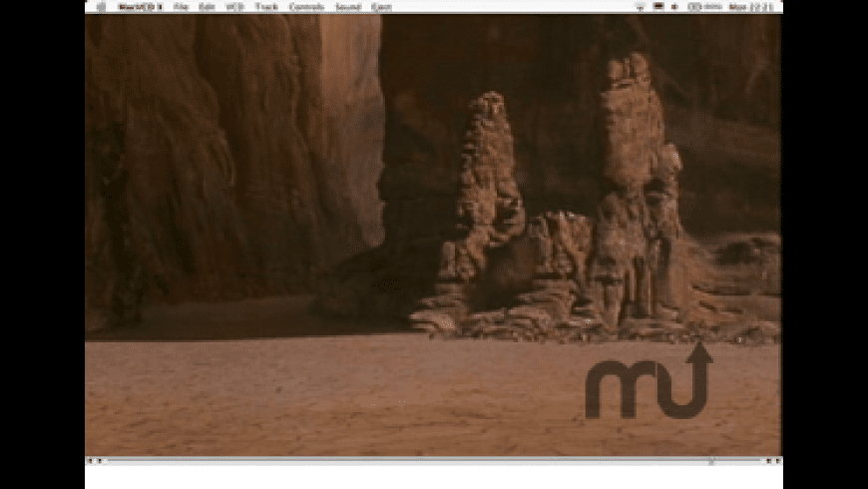Open the Controls menu
This screenshot has width=868, height=489.
pyautogui.click(x=306, y=7)
